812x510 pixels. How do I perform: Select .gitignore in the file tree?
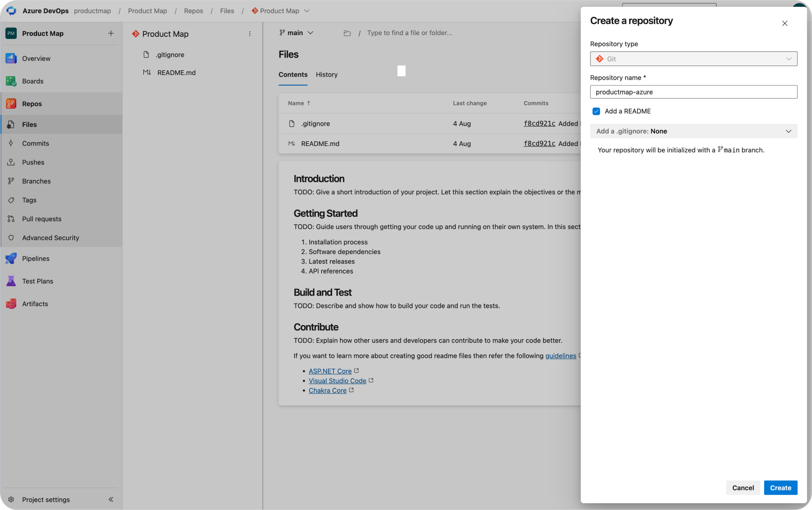(170, 55)
